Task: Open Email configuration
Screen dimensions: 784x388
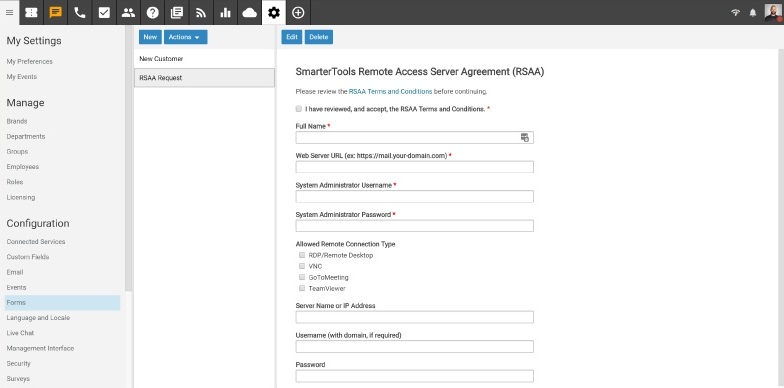Action: pos(15,272)
